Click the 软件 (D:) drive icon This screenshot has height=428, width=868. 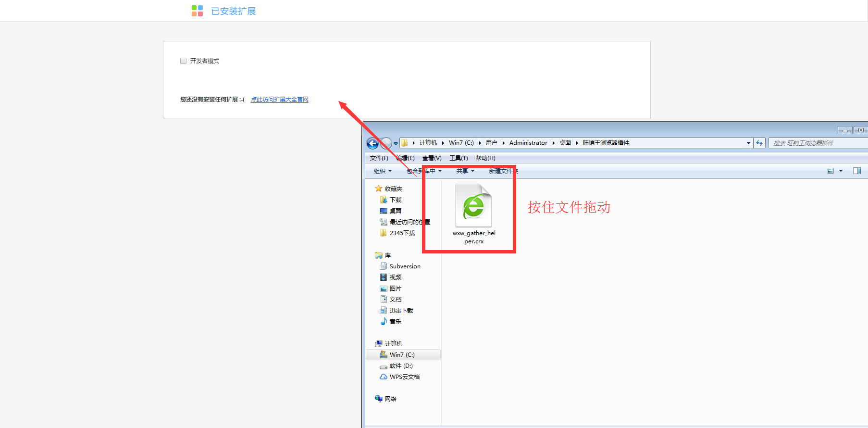tap(384, 366)
